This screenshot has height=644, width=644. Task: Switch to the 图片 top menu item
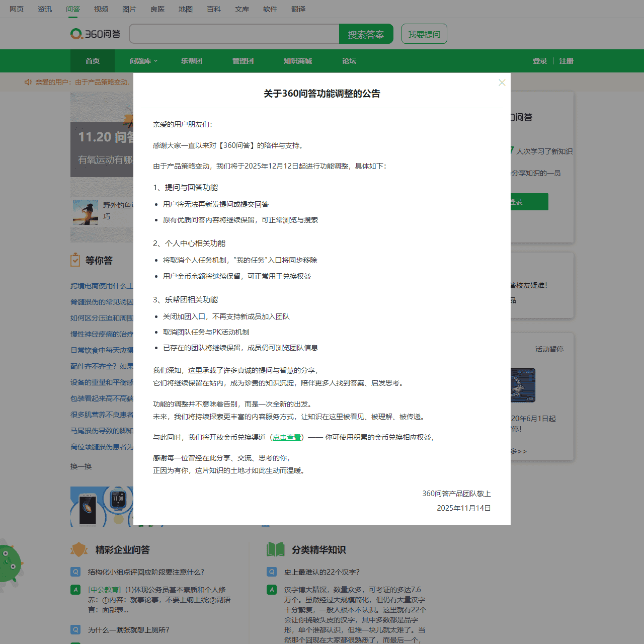[129, 9]
